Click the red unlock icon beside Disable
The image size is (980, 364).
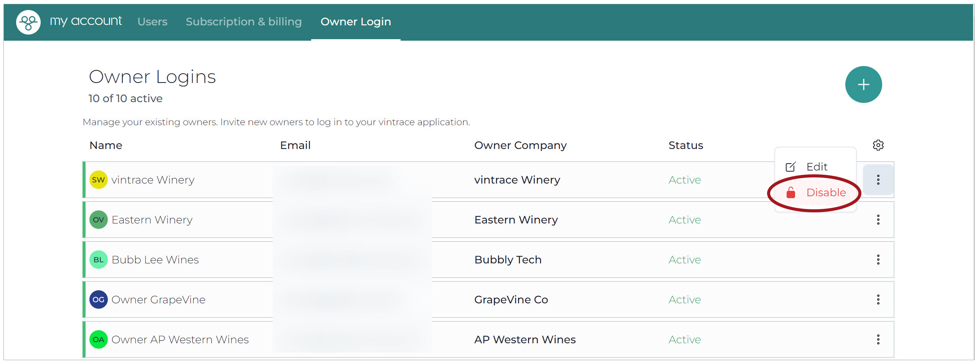coord(790,192)
